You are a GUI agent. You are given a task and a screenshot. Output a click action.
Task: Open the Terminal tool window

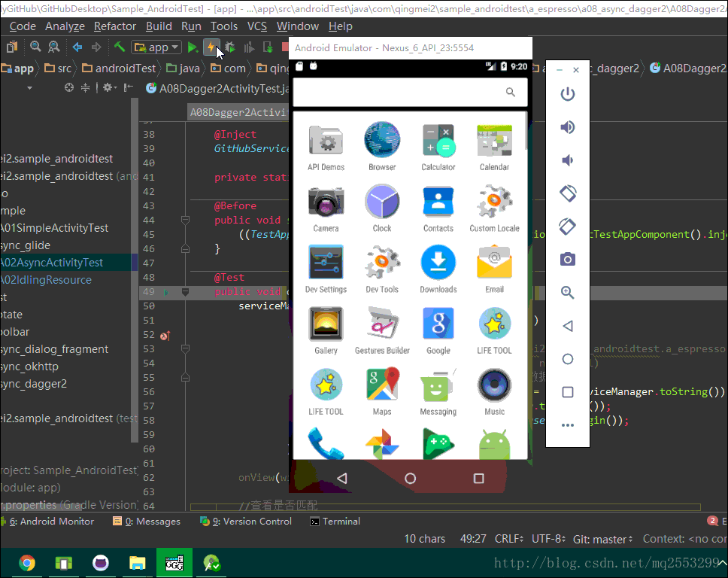[335, 522]
